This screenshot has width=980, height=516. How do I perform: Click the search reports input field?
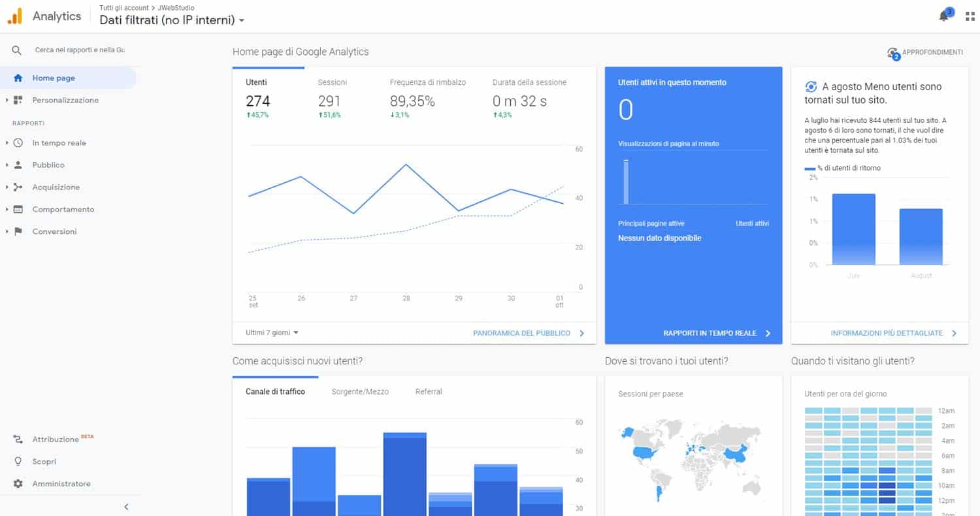pos(80,50)
